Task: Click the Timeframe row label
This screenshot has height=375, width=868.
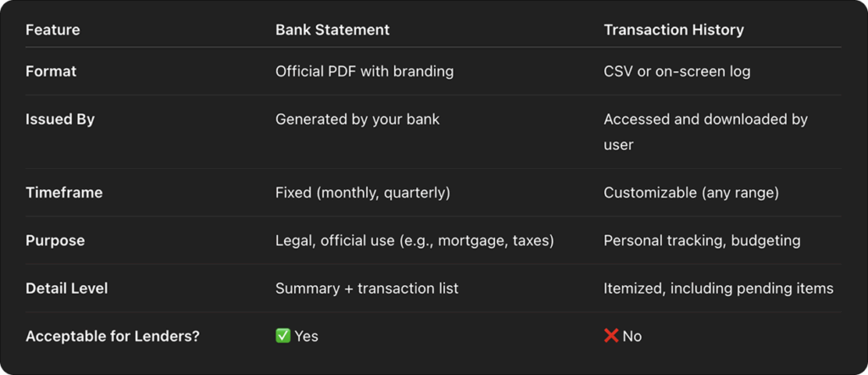Action: click(64, 193)
